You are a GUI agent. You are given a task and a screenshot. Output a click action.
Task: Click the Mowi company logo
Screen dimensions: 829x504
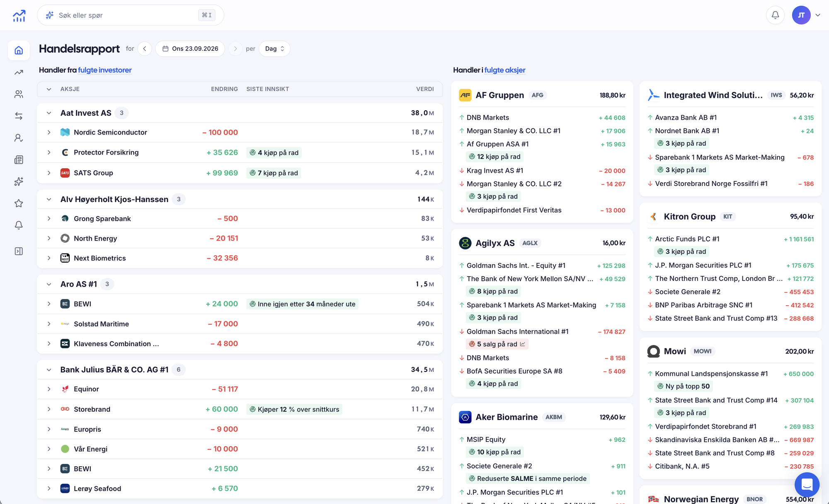[654, 351]
